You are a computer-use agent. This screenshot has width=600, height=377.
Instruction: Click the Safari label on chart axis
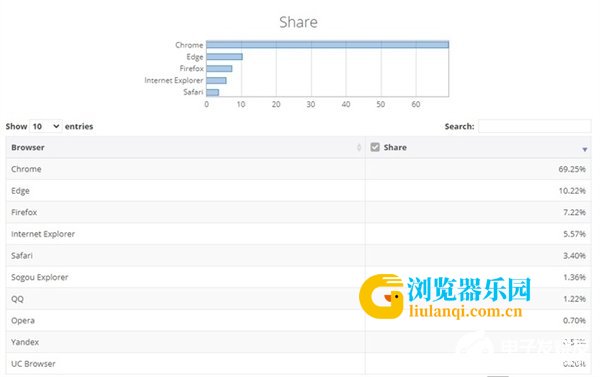[193, 92]
